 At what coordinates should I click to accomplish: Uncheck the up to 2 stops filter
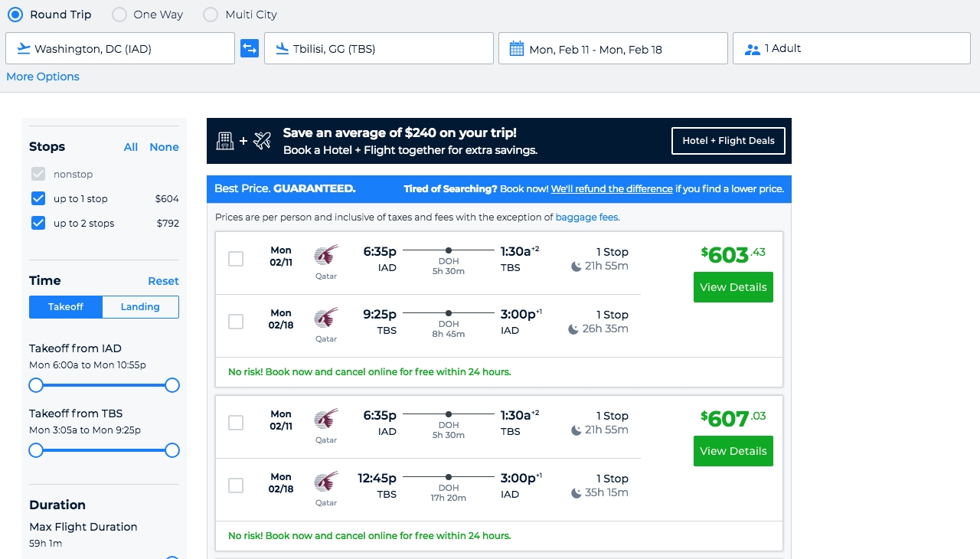pyautogui.click(x=38, y=224)
